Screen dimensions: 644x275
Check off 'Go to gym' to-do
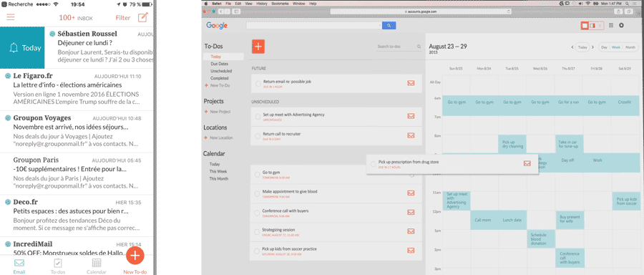click(x=258, y=174)
